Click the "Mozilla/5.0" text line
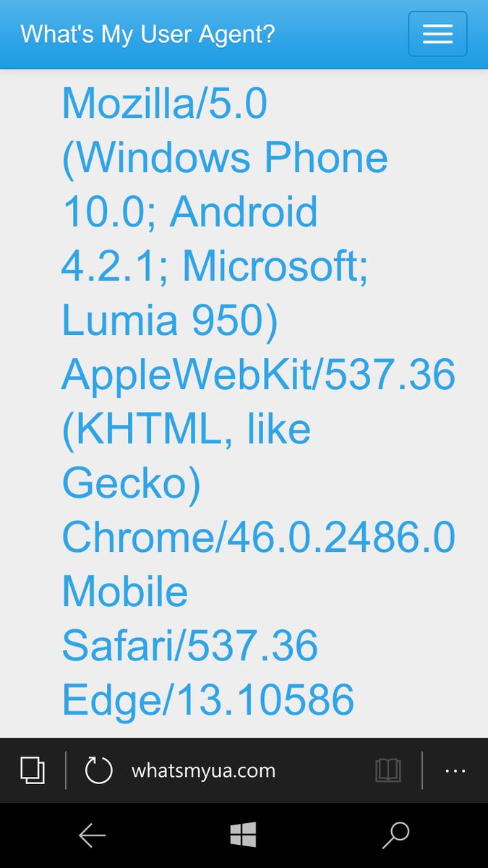Screen dimensions: 488x868 pos(165,103)
